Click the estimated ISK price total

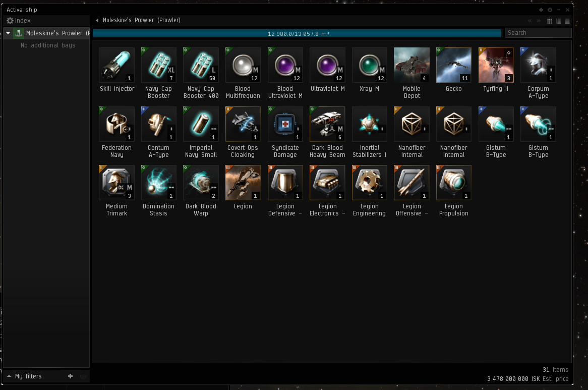click(x=527, y=379)
